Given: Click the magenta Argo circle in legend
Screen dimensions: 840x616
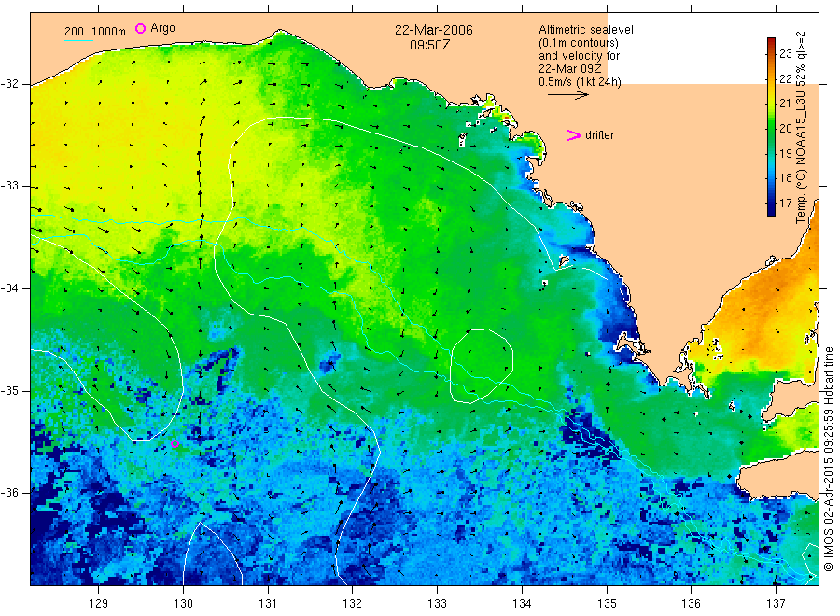Looking at the screenshot, I should 140,28.
